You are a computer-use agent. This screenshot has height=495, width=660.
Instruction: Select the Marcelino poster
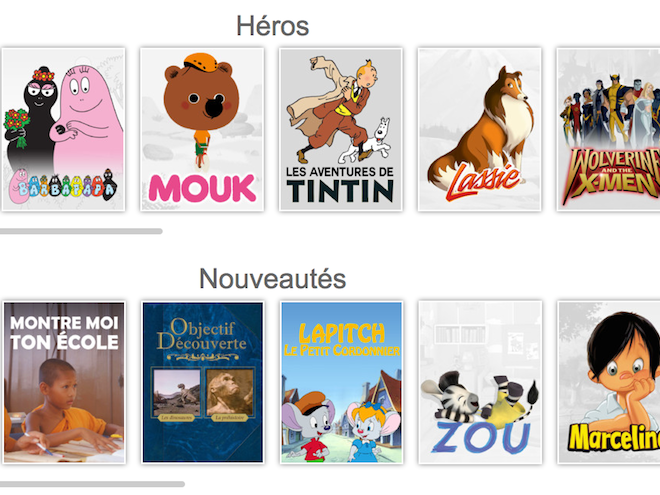point(609,382)
